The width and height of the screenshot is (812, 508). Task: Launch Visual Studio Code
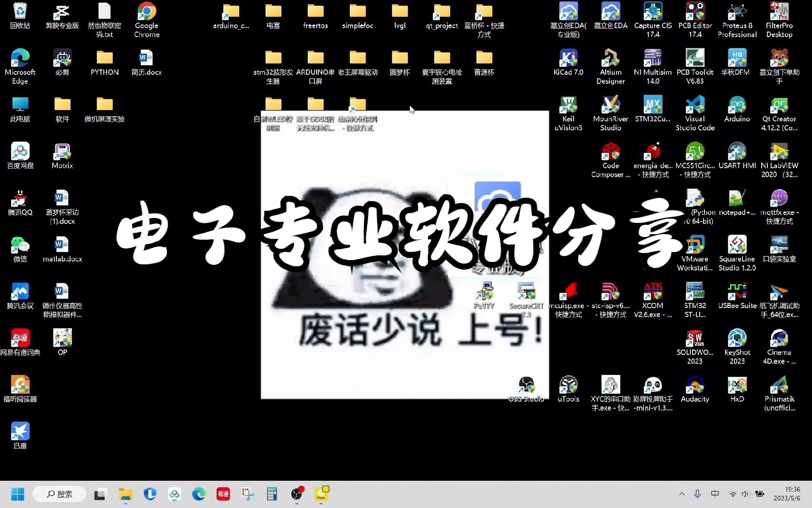pyautogui.click(x=695, y=113)
